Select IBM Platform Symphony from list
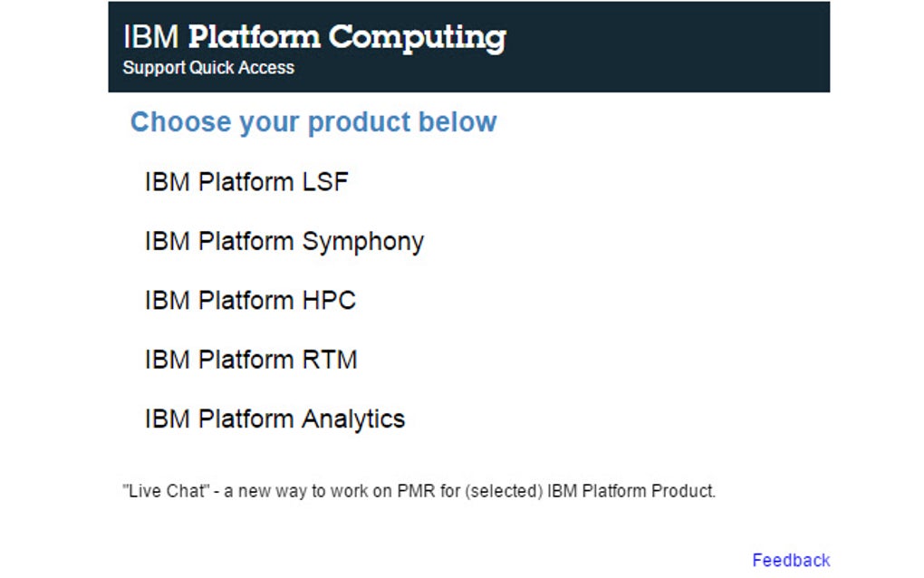This screenshot has height=578, width=924. (284, 242)
